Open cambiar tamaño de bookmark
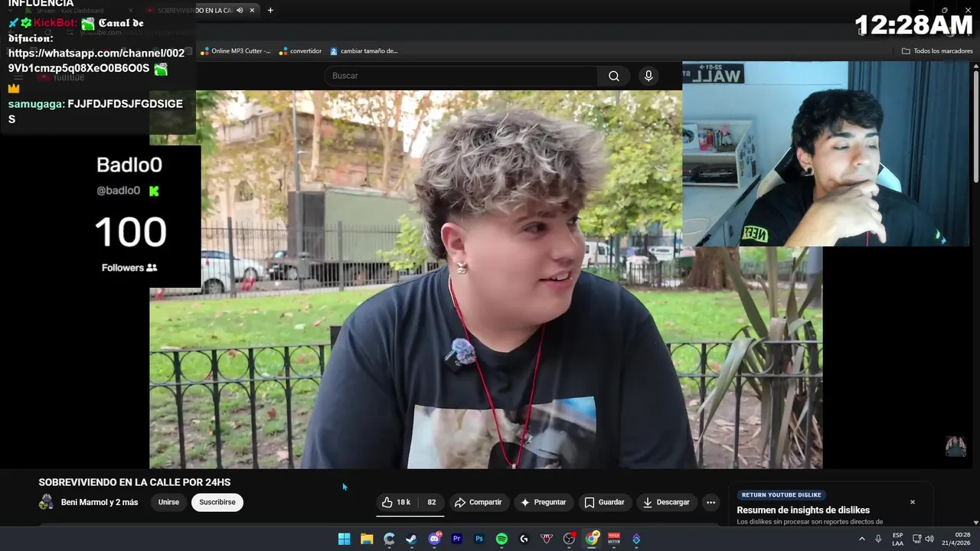Image resolution: width=980 pixels, height=551 pixels. pos(364,51)
